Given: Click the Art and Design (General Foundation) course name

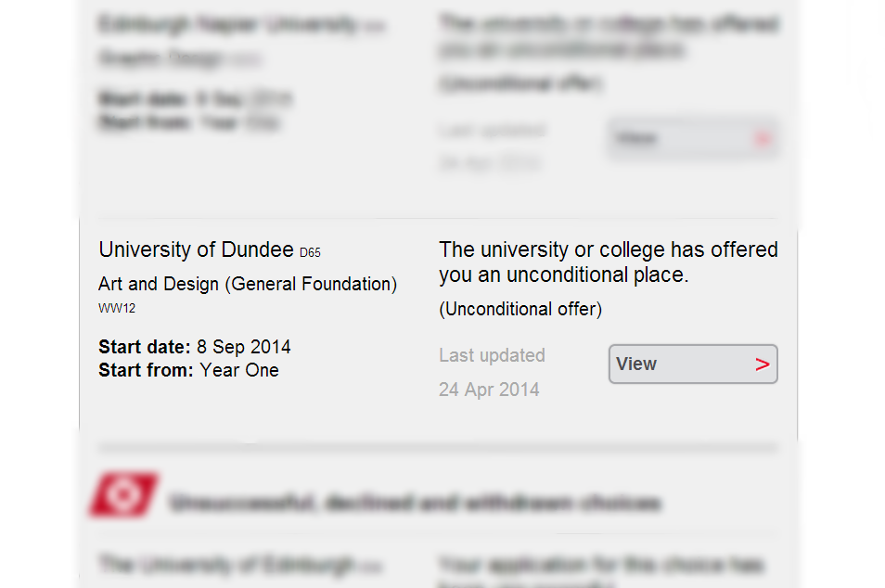Looking at the screenshot, I should (x=248, y=284).
